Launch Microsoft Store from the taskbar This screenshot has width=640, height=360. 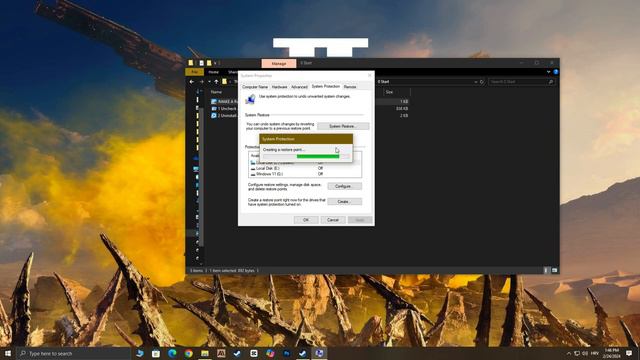click(x=156, y=353)
